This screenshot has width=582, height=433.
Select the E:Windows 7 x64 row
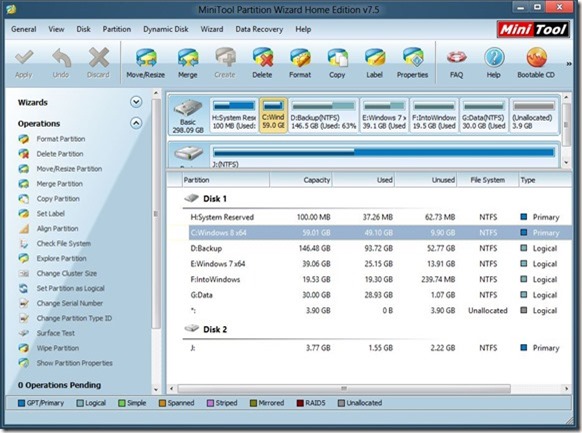point(380,264)
